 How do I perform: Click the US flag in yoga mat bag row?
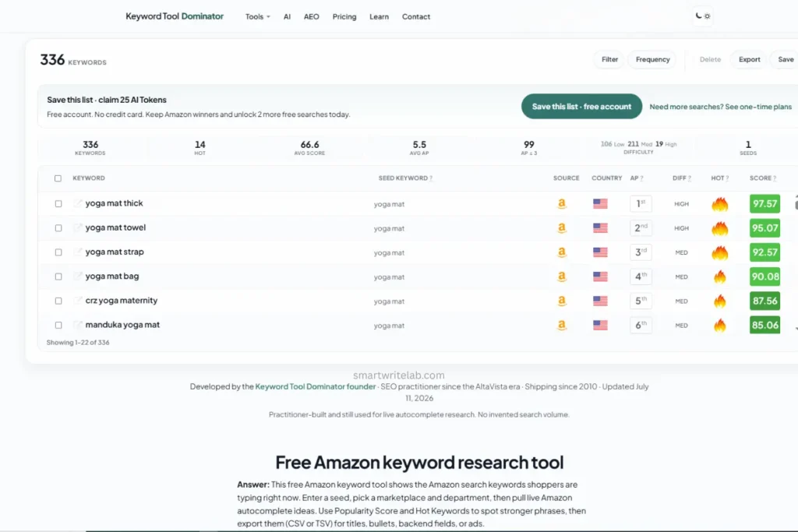coord(601,277)
